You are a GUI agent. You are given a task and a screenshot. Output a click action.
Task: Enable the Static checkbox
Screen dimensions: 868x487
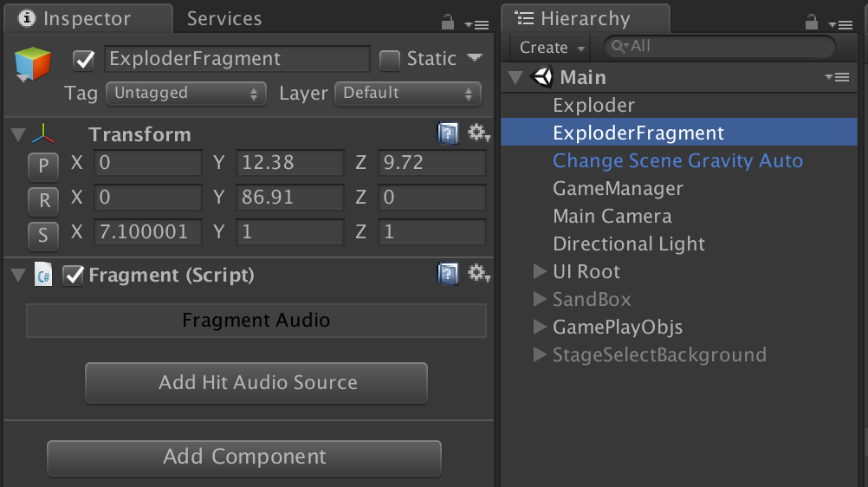coord(390,60)
